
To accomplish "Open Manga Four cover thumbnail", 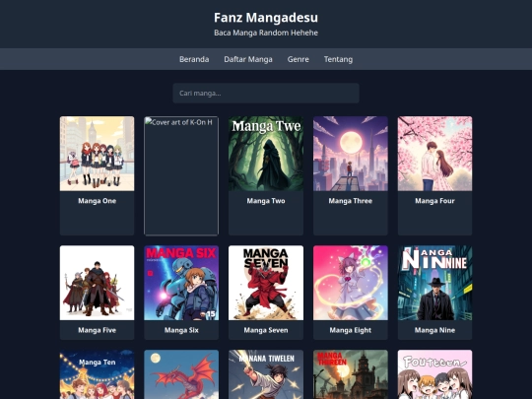I will pyautogui.click(x=435, y=154).
